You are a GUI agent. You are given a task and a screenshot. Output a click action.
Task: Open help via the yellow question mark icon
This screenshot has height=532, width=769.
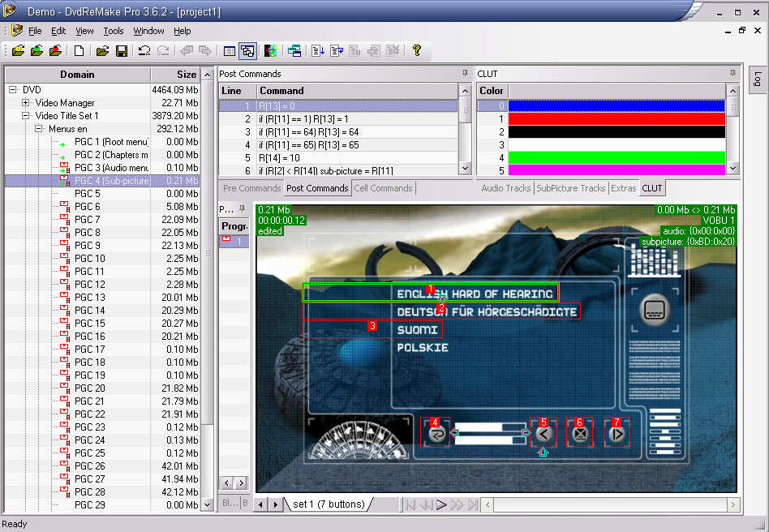tap(417, 50)
